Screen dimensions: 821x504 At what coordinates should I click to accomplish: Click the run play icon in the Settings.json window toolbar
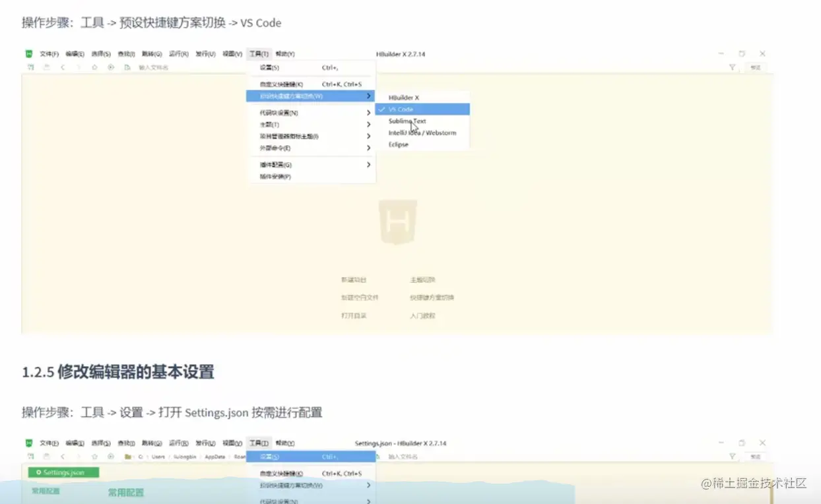[x=111, y=457]
